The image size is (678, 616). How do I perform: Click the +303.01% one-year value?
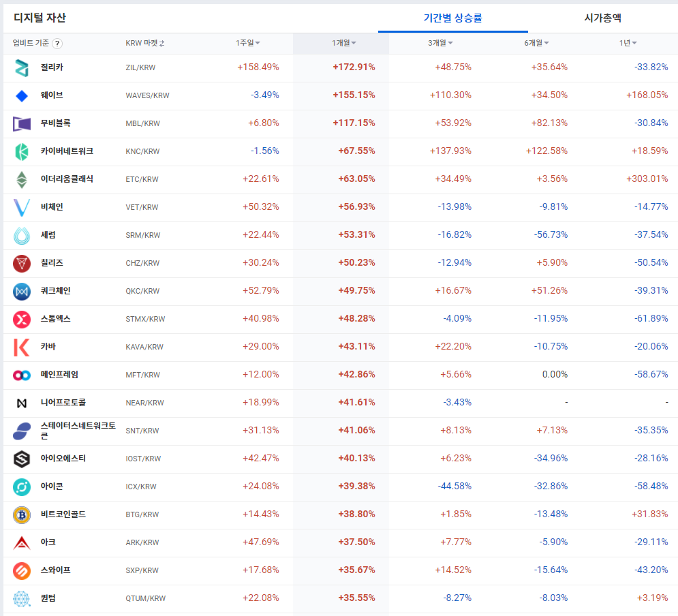point(647,179)
